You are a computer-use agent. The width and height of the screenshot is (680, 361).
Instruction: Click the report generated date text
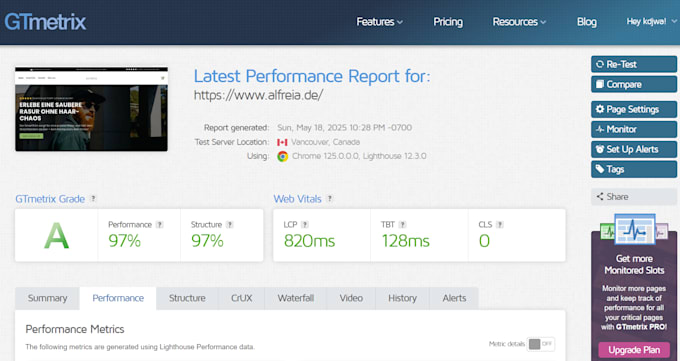coord(345,128)
